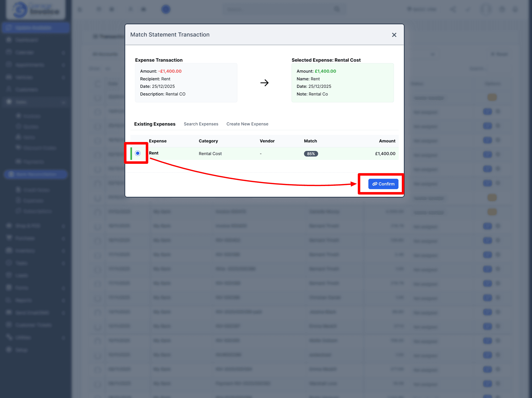The width and height of the screenshot is (532, 398).
Task: Click the arrow icon between transaction panels
Action: (264, 83)
